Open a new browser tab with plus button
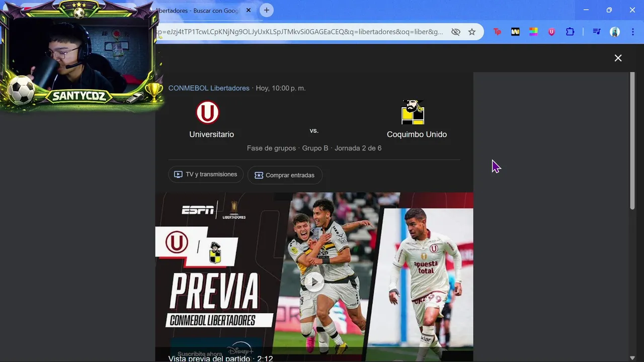644x362 pixels. pyautogui.click(x=267, y=10)
